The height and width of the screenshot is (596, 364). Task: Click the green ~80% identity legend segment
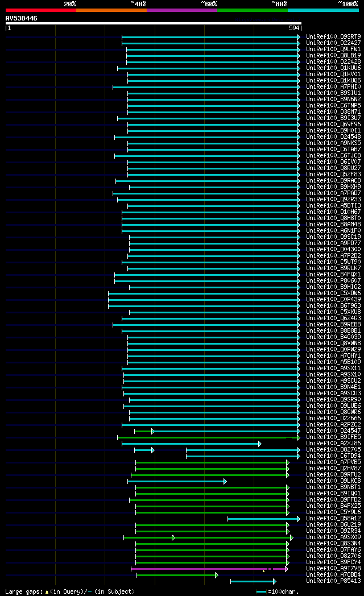(253, 10)
